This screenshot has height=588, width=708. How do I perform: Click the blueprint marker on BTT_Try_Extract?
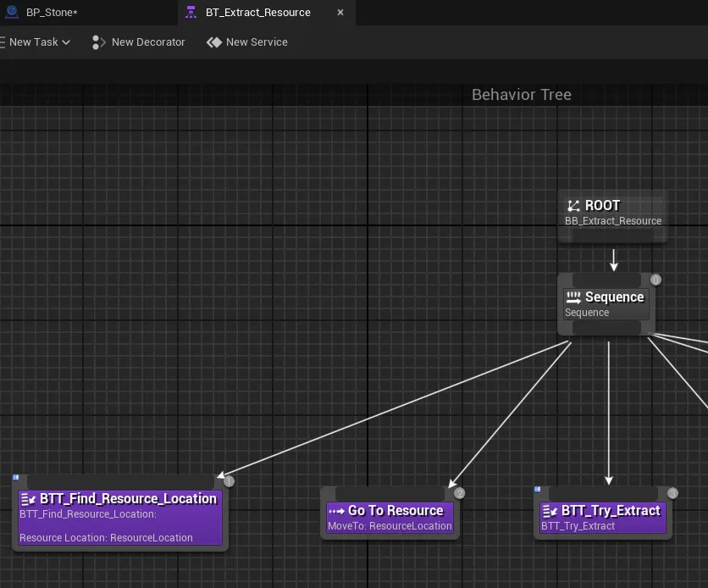537,490
